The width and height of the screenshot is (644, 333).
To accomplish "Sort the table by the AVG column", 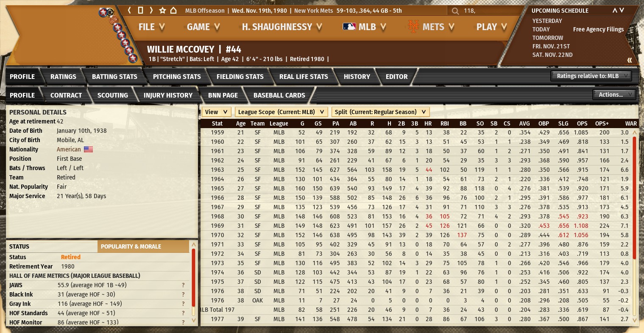I will coord(524,123).
